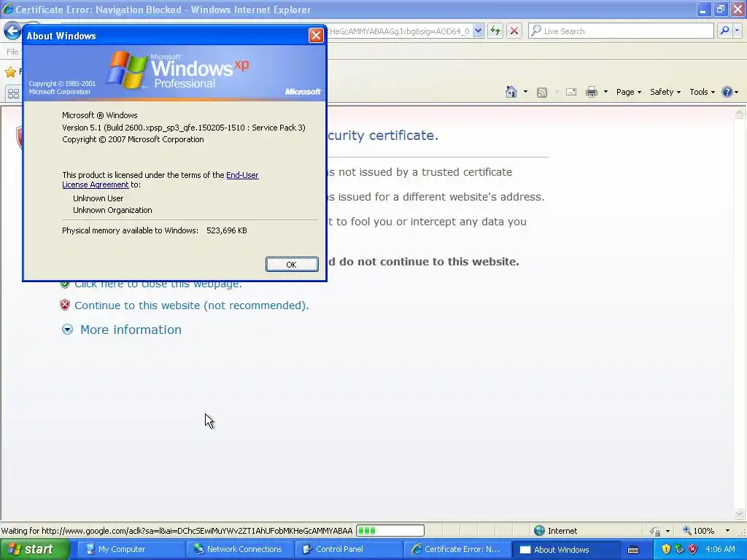747x560 pixels.
Task: Click Internet Explorer title bar icon
Action: [x=8, y=9]
